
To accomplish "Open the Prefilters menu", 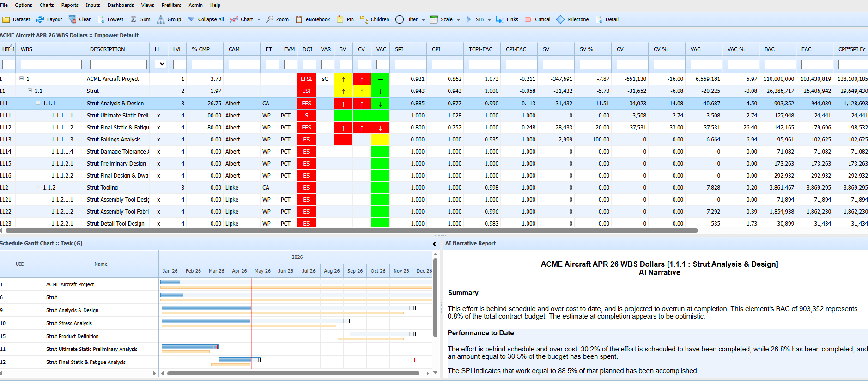I will coord(171,5).
